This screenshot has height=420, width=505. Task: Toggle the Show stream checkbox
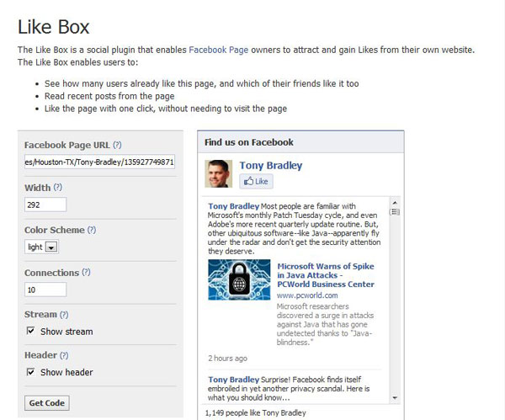coord(30,331)
